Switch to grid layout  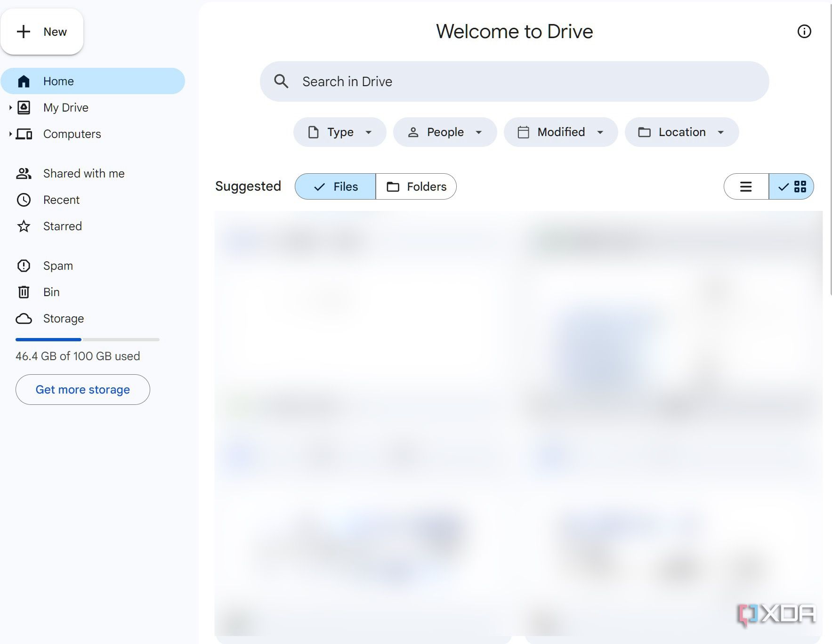[792, 186]
